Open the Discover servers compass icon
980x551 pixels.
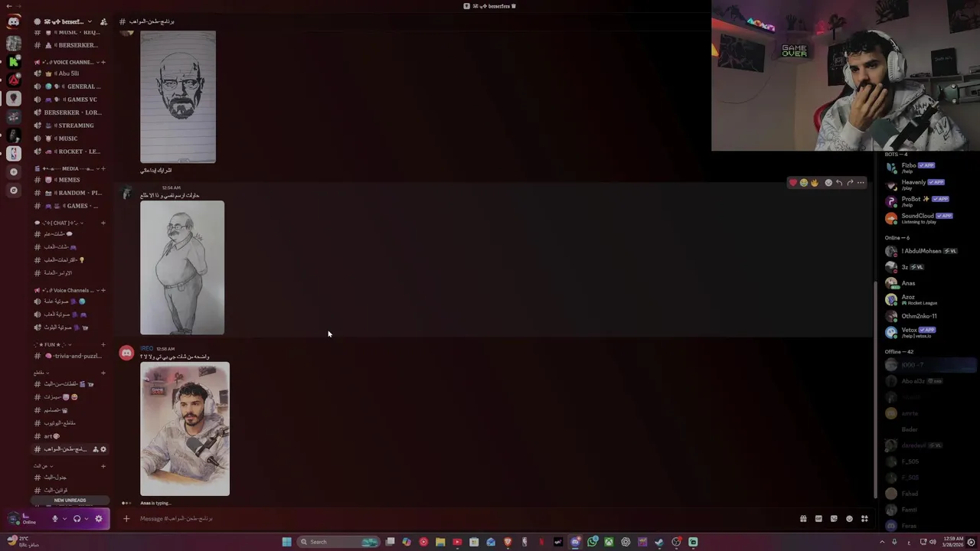click(14, 190)
